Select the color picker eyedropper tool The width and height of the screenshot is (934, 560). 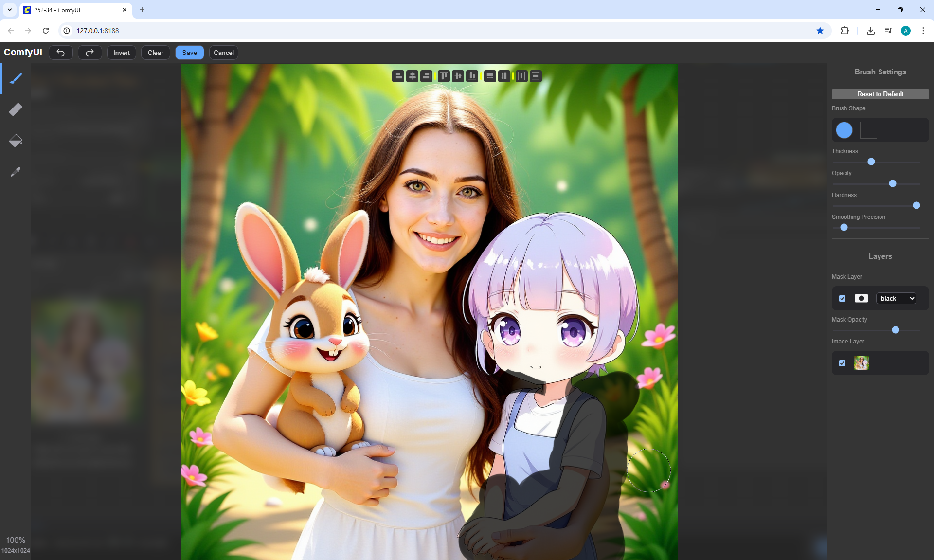click(x=16, y=172)
